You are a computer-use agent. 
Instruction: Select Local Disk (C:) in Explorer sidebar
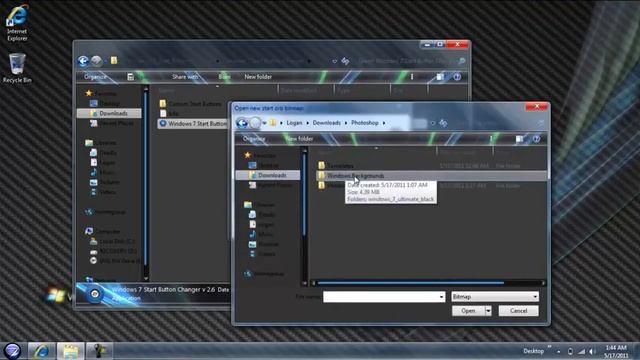[112, 241]
